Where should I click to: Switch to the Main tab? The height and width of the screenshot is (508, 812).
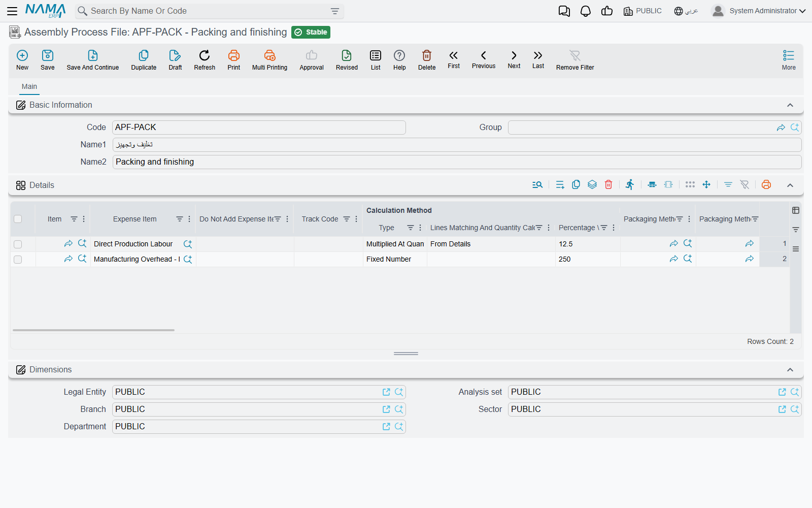29,86
